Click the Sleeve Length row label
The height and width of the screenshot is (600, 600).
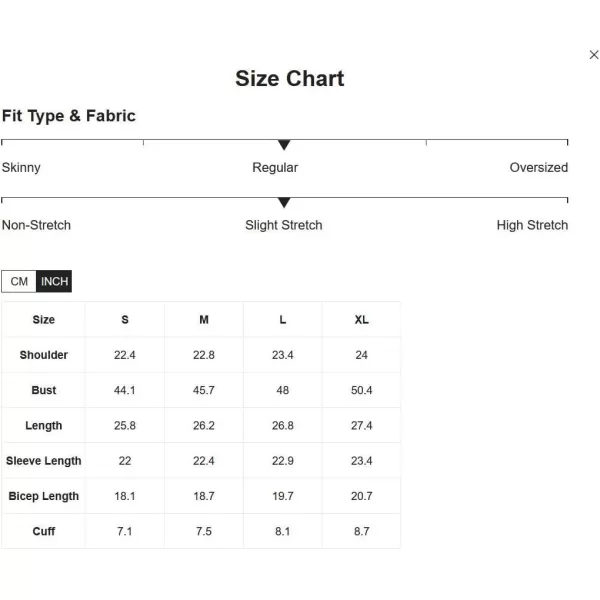pos(44,461)
